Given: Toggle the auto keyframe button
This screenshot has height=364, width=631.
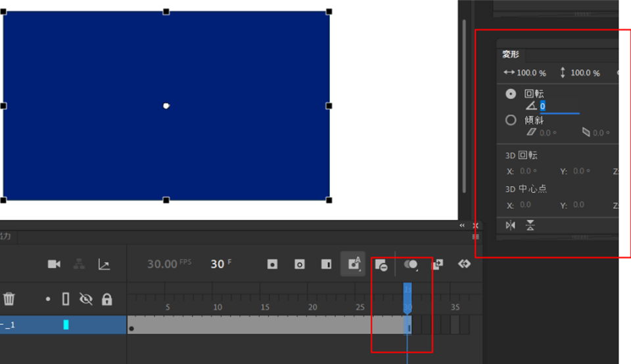Looking at the screenshot, I should (x=354, y=264).
